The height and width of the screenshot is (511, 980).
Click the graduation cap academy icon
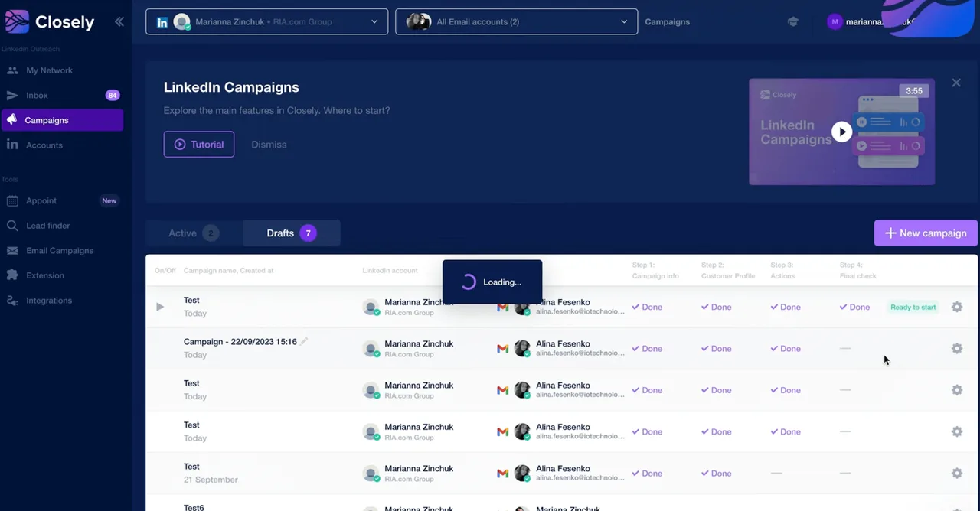pos(792,21)
